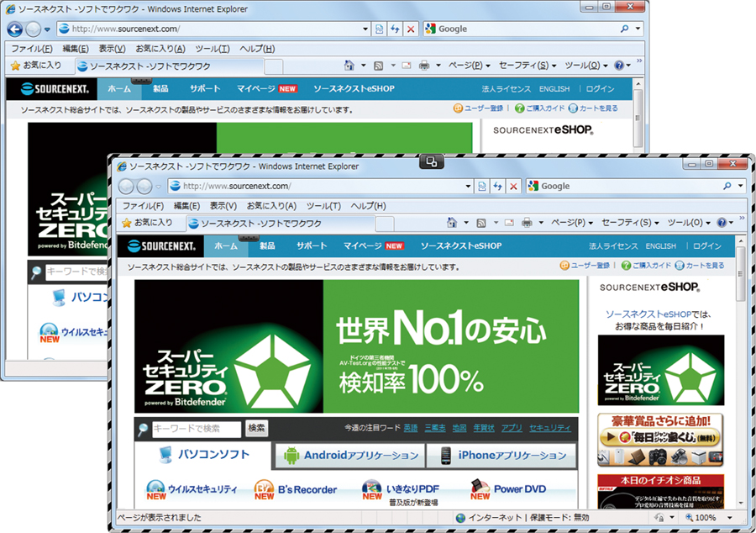Print using the front window's printer icon
The image size is (756, 533).
[527, 223]
